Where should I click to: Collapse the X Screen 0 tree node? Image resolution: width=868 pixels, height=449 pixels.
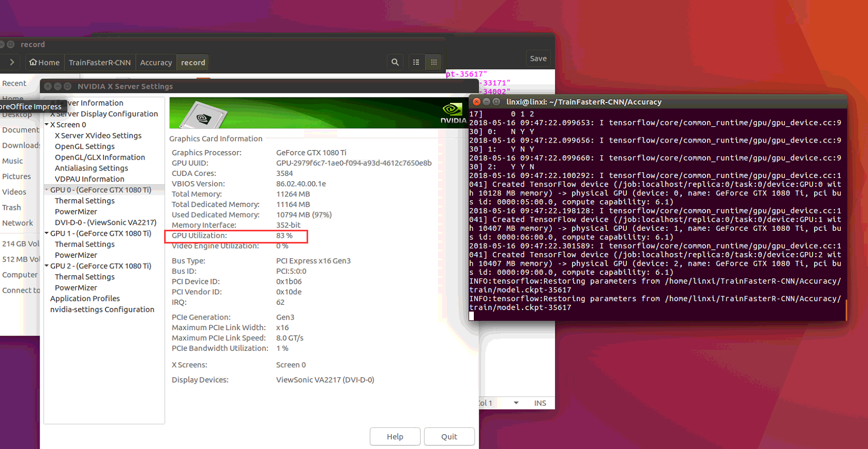coord(47,125)
